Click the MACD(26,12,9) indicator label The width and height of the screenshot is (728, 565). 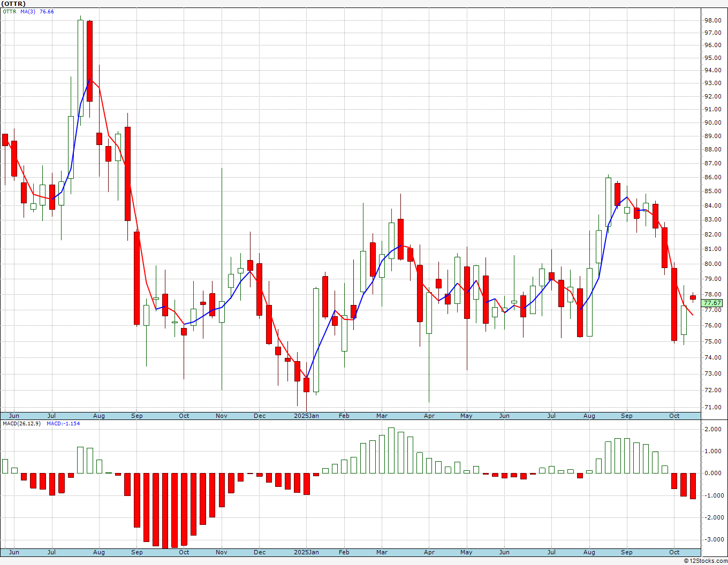click(22, 424)
